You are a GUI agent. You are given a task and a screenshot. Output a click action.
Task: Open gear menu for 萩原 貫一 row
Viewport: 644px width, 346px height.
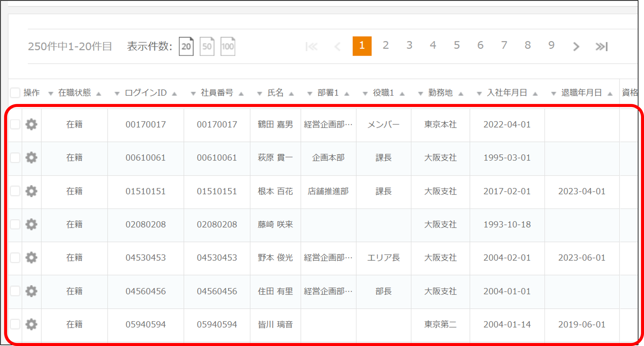pos(31,158)
